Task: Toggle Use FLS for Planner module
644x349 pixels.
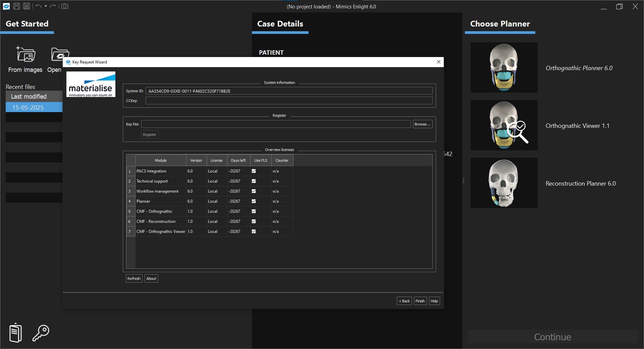Action: (x=254, y=201)
